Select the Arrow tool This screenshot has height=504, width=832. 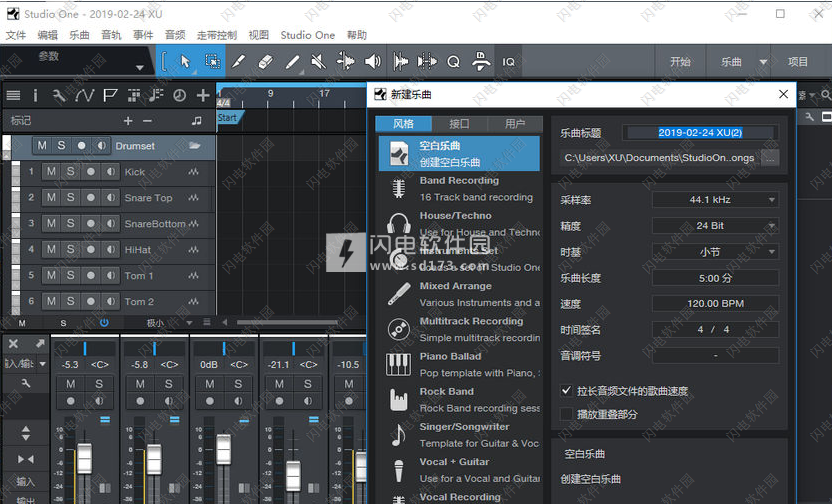point(185,62)
